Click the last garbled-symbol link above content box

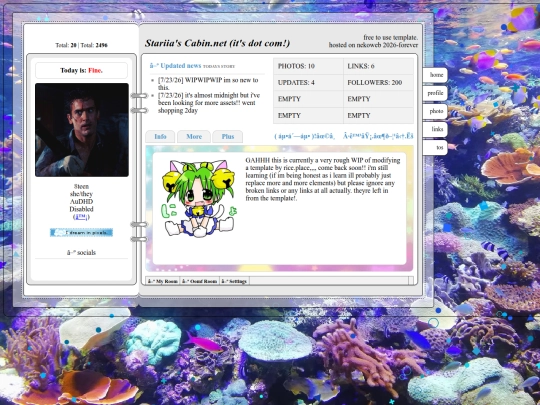pyautogui.click(x=378, y=136)
